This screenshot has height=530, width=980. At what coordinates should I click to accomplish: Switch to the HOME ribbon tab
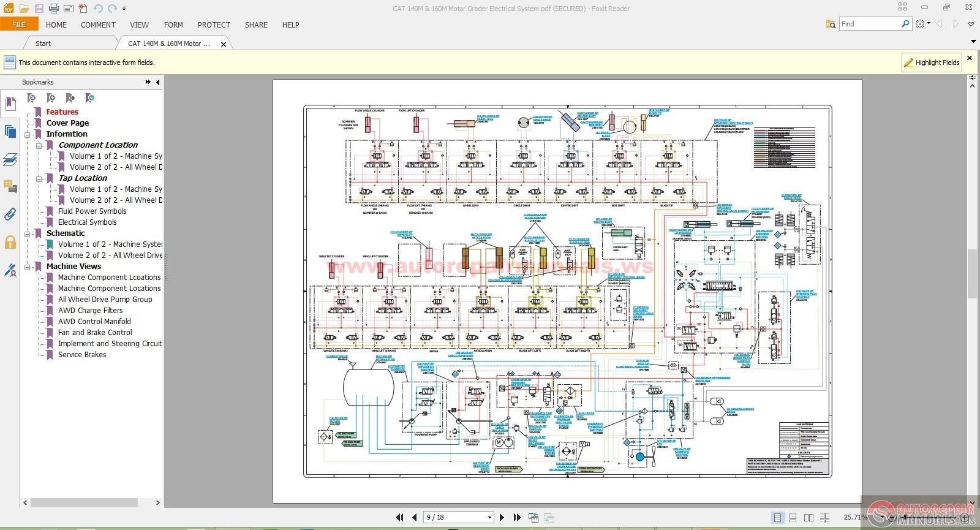tap(56, 25)
